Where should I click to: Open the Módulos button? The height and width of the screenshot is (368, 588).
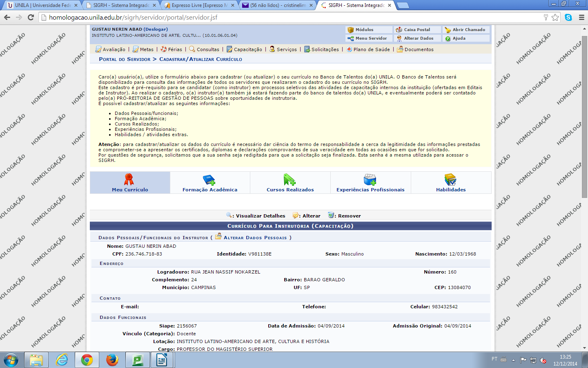[369, 30]
